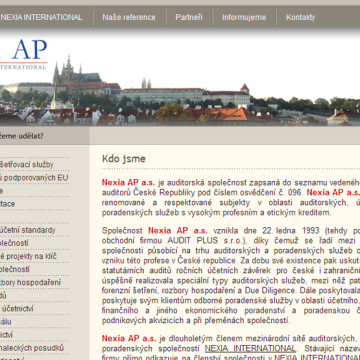Open sidebar link ending in účetnictví
This screenshot has height=360, width=360.
pyautogui.click(x=17, y=309)
